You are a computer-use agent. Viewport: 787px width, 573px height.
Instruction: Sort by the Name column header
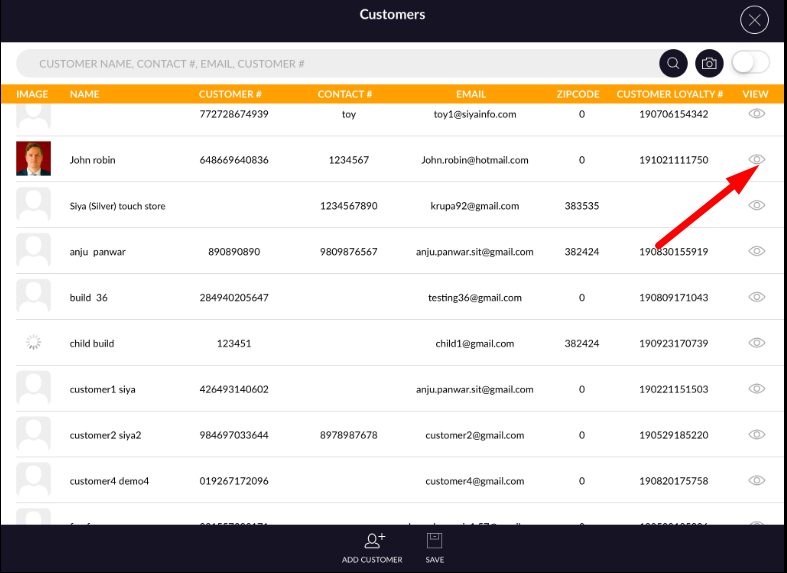[x=85, y=94]
